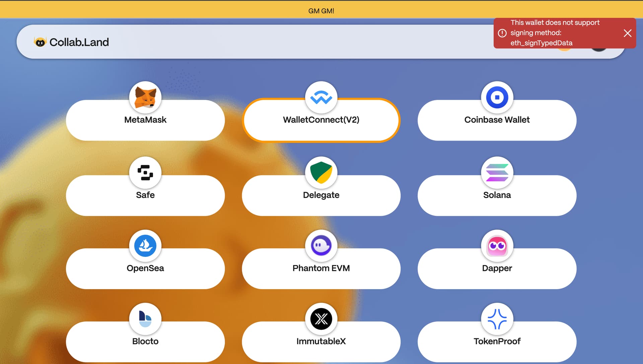Click the WalletConnect wave logo icon
Viewport: 643px width, 364px height.
(x=321, y=97)
